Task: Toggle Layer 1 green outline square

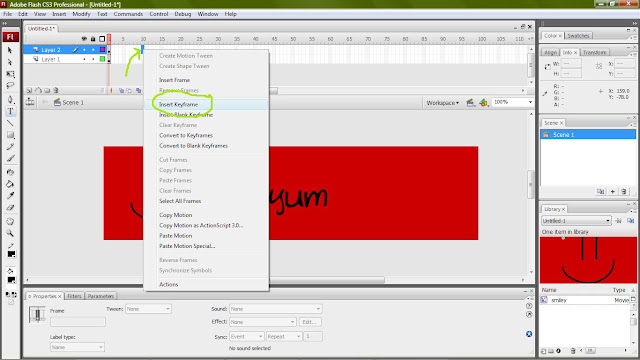Action: [x=102, y=59]
